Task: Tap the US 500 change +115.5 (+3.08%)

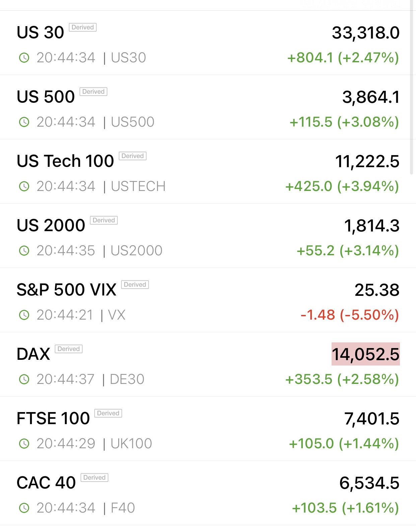Action: point(344,122)
